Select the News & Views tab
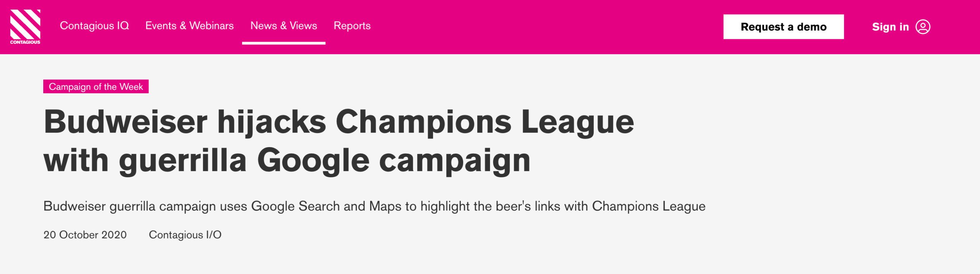 [x=283, y=26]
